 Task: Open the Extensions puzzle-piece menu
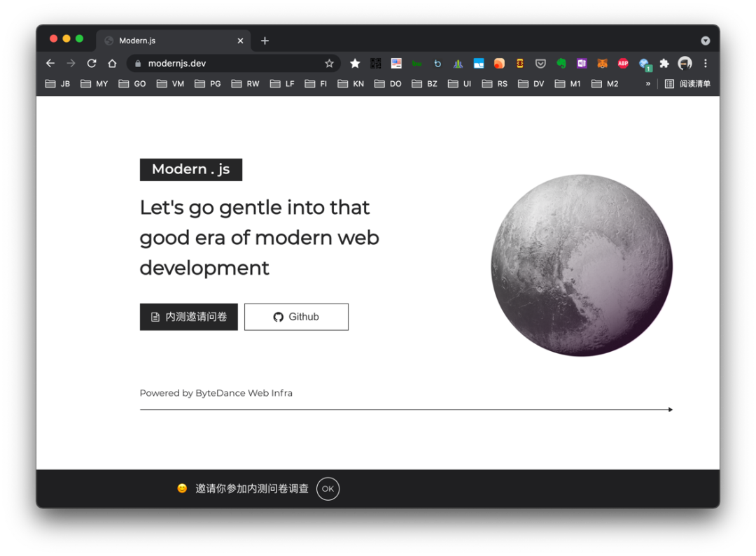click(x=664, y=63)
